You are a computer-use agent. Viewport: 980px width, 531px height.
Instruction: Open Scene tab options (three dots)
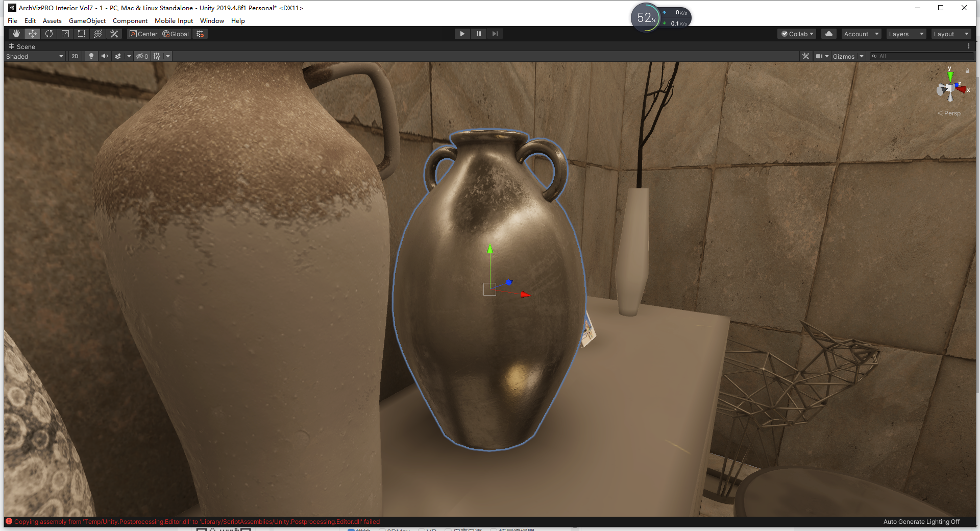(969, 46)
